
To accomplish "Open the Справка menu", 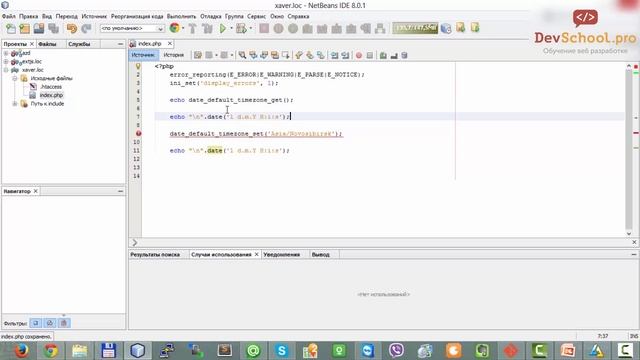I will click(x=298, y=16).
